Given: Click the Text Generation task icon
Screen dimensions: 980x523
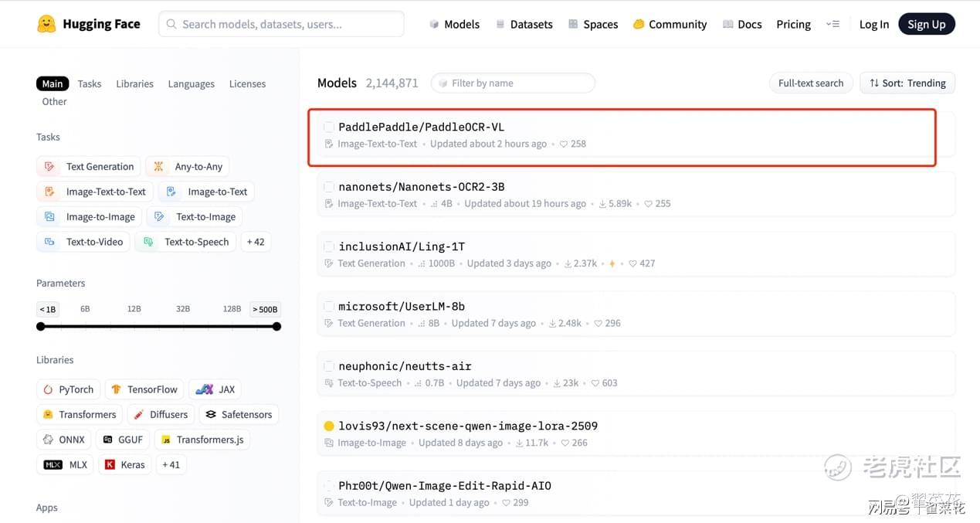Looking at the screenshot, I should click(49, 166).
